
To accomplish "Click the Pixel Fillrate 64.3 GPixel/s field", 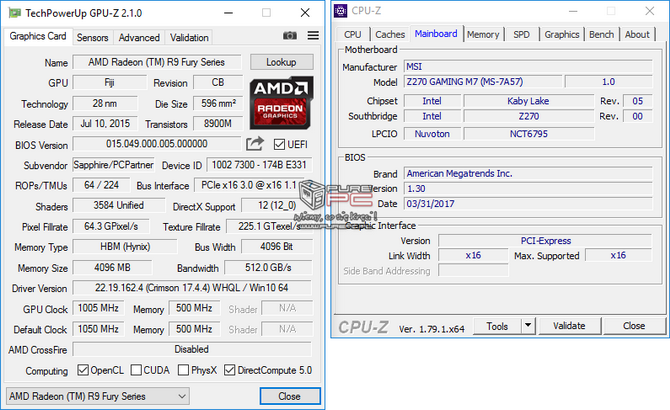I will [x=111, y=226].
